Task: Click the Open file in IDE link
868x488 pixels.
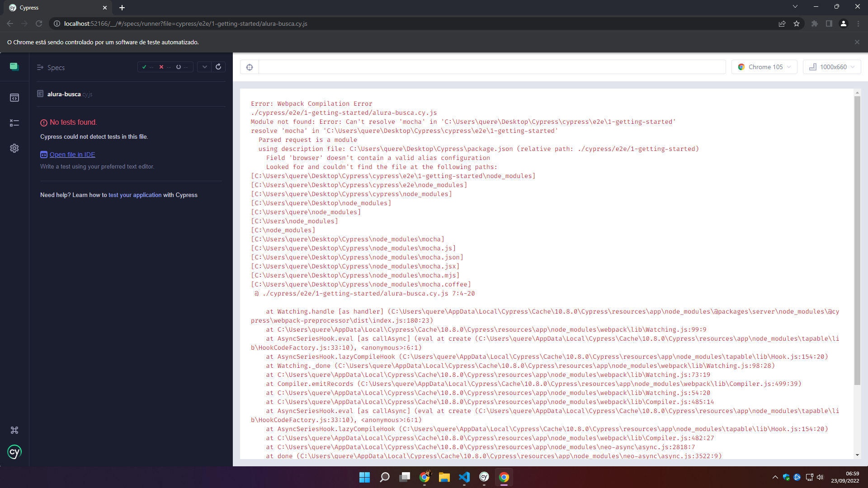Action: (x=72, y=155)
